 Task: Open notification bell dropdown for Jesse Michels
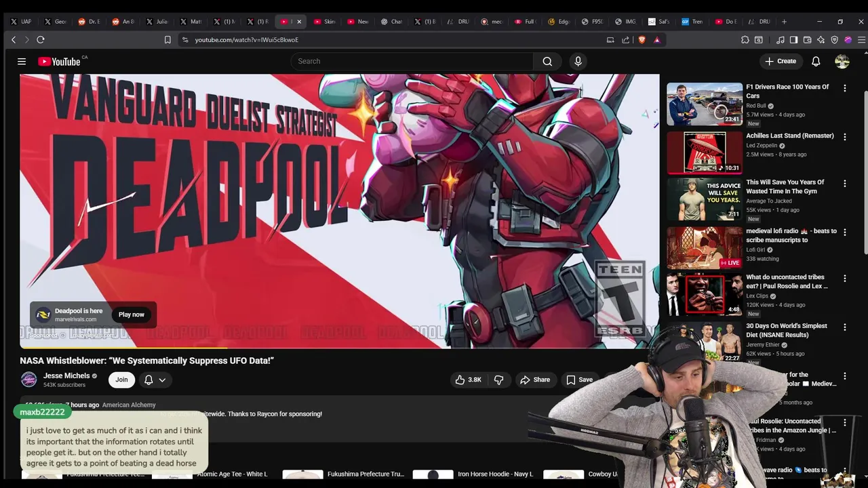click(x=155, y=380)
